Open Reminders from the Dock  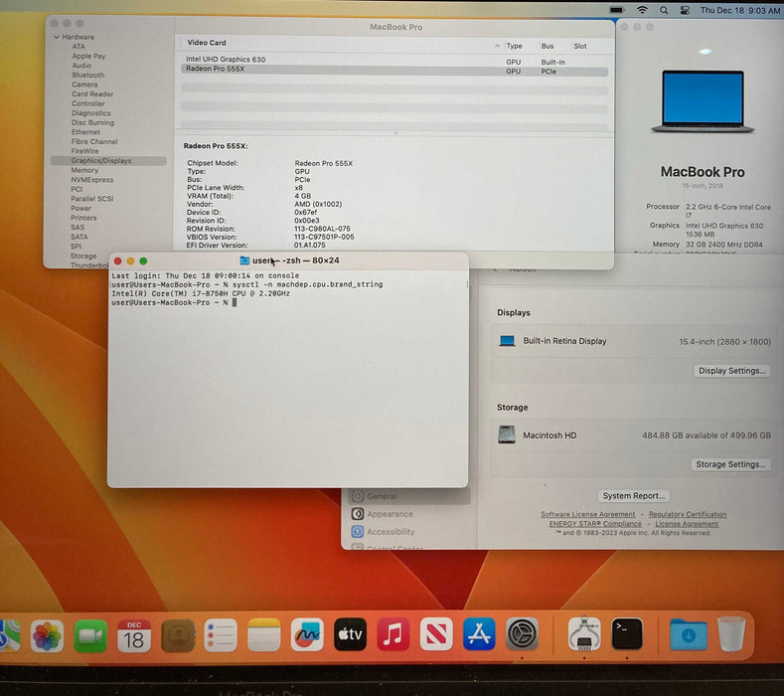221,635
